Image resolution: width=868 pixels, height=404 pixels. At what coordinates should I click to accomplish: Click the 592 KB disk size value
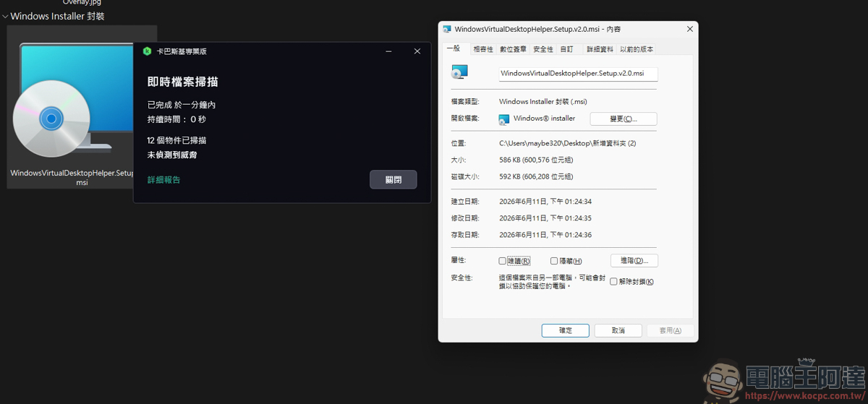pos(536,176)
